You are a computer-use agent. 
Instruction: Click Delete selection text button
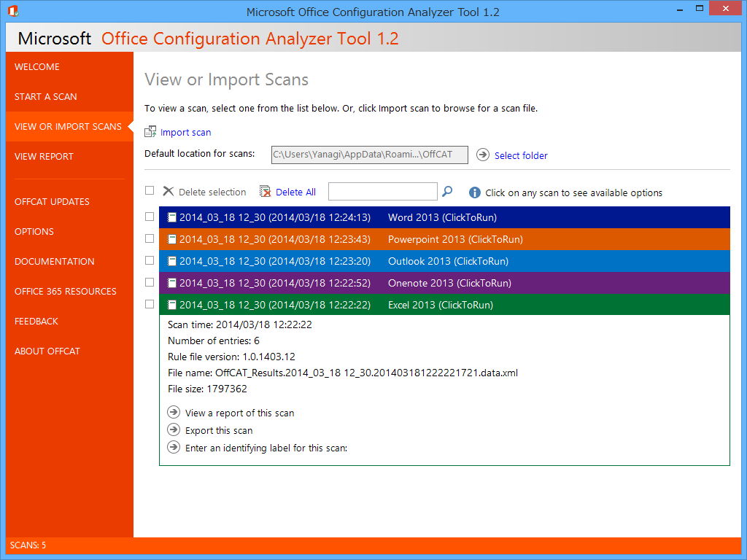coord(212,192)
